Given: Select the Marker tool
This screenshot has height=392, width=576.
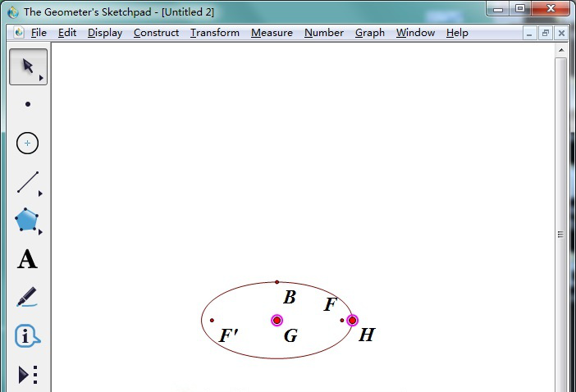Looking at the screenshot, I should click(x=27, y=297).
